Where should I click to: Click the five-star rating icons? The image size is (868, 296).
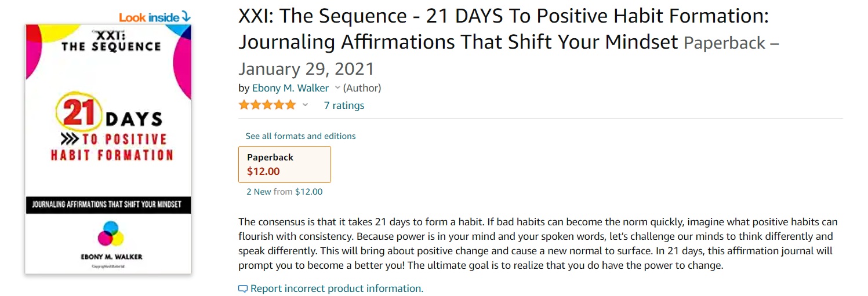tap(267, 105)
